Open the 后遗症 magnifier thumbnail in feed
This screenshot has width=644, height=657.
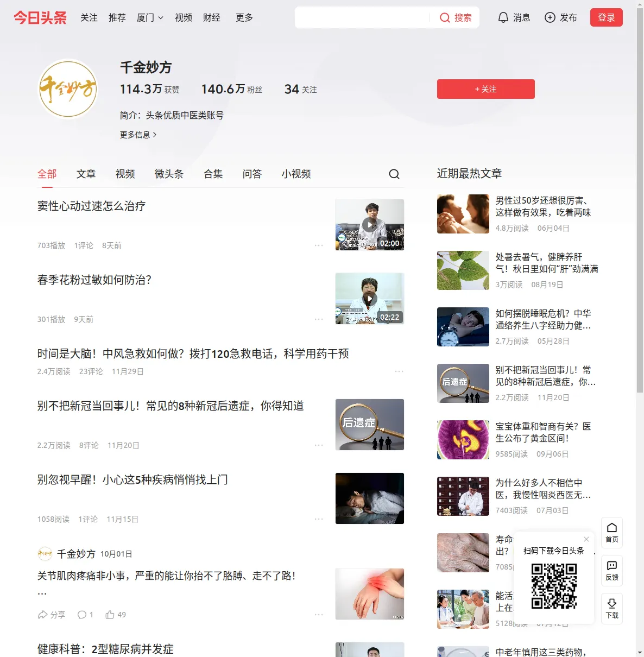[x=370, y=425]
